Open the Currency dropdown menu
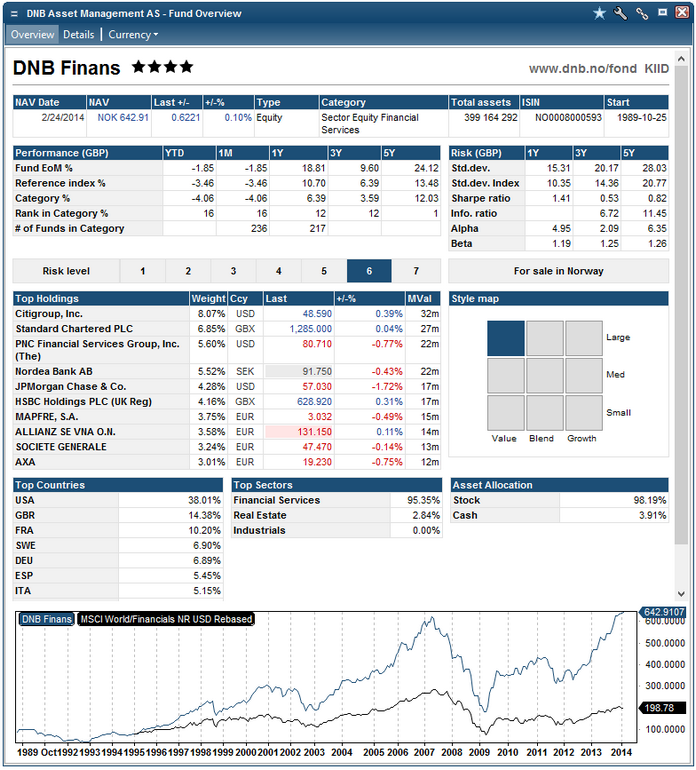696x770 pixels. (133, 34)
